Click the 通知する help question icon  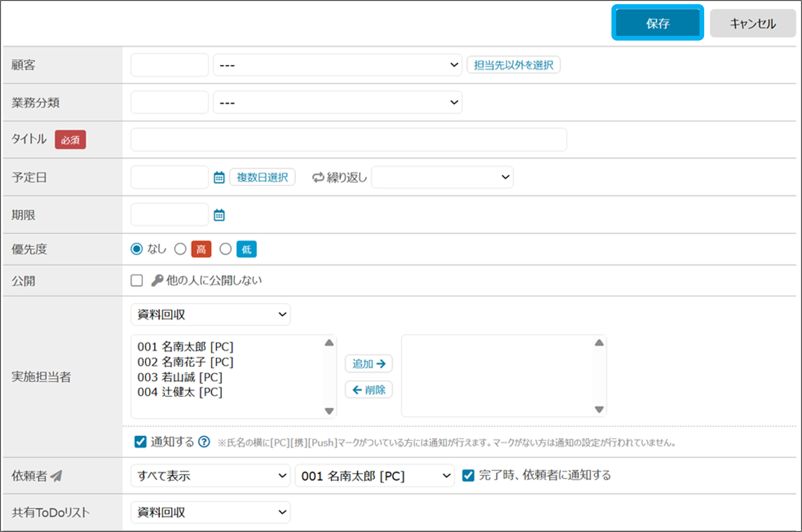[x=204, y=442]
